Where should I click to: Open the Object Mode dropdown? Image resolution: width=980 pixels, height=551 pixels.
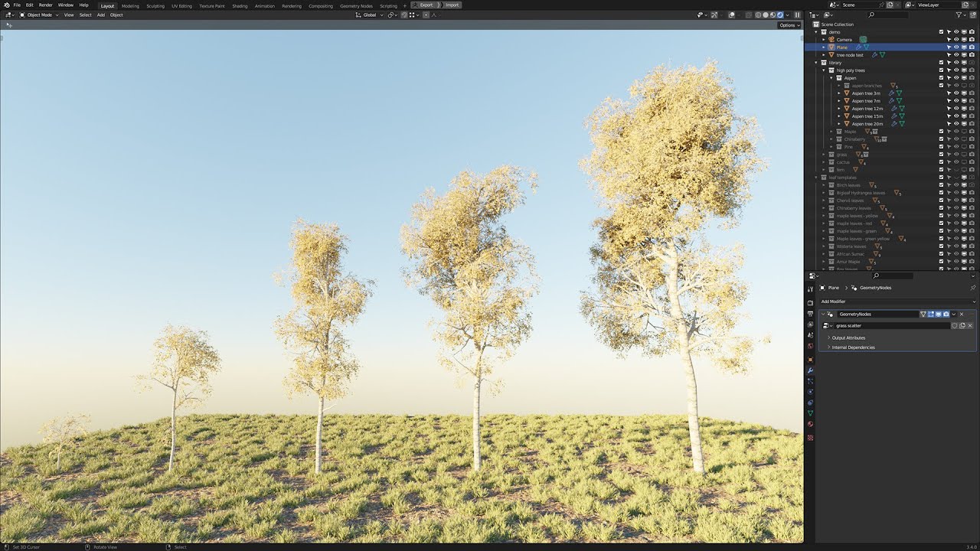(39, 15)
